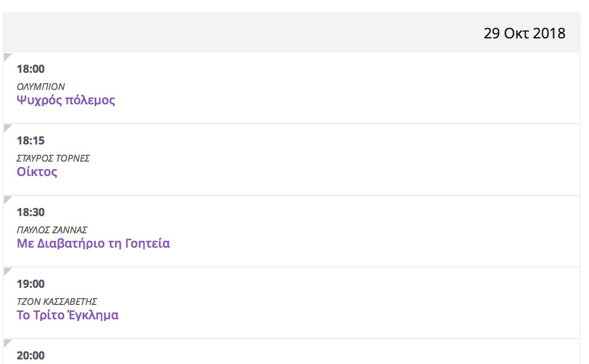The image size is (589, 364).
Task: Open Με Διαβατήριο τη Γοητεία film page
Action: coord(93,244)
